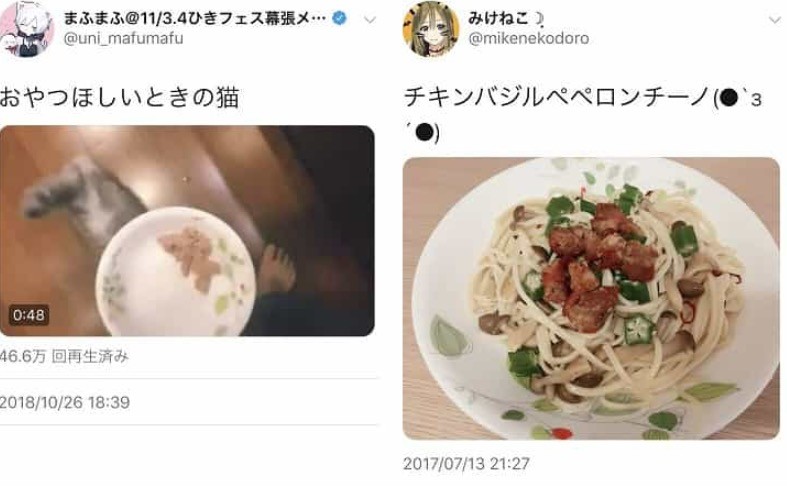
Task: Expand the right tweet's options chevron
Action: [x=775, y=20]
